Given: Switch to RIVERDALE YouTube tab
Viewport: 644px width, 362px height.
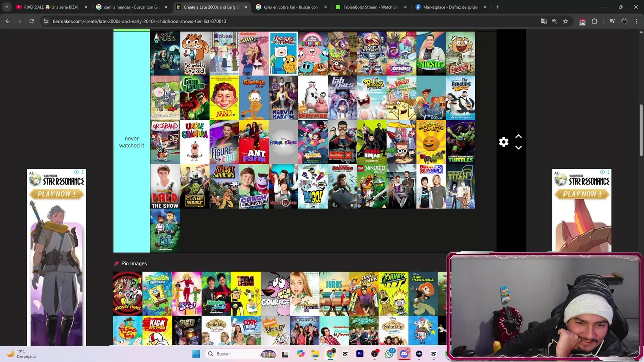Looking at the screenshot, I should click(x=51, y=7).
